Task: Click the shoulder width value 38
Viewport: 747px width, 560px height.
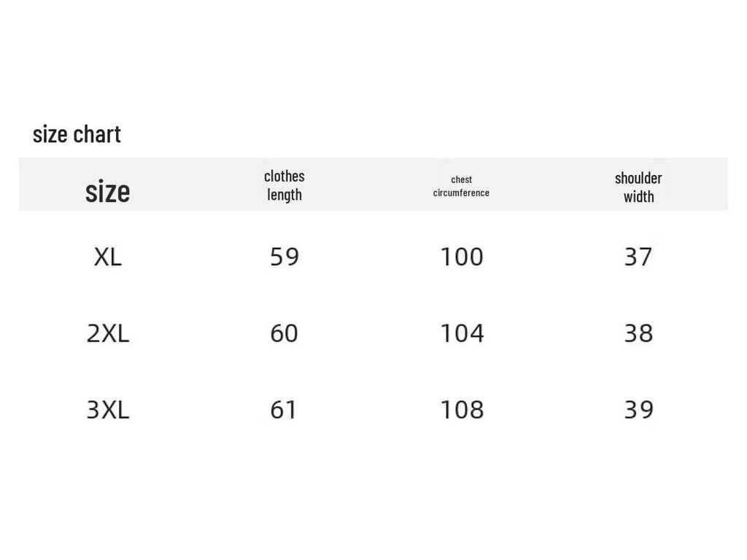Action: (638, 333)
